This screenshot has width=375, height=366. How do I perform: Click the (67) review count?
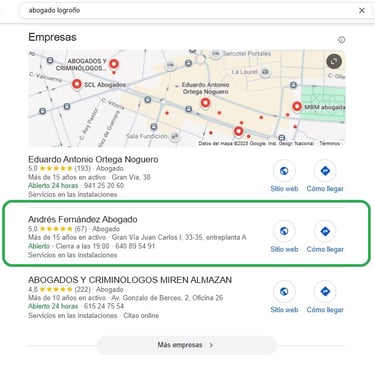click(x=80, y=229)
